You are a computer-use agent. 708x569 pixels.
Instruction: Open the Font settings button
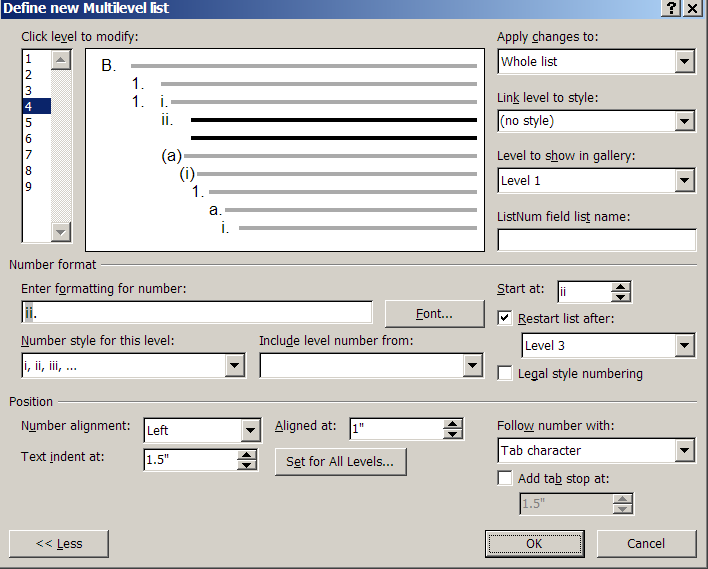(434, 314)
